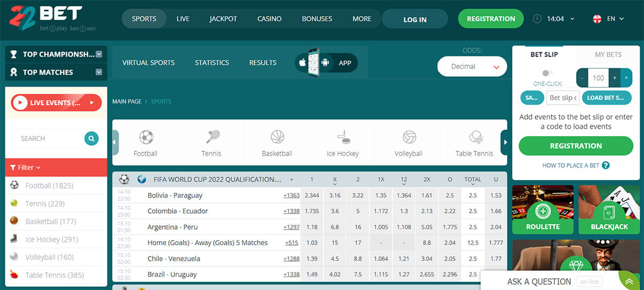Open the Results link
Image resolution: width=644 pixels, height=290 pixels.
263,62
